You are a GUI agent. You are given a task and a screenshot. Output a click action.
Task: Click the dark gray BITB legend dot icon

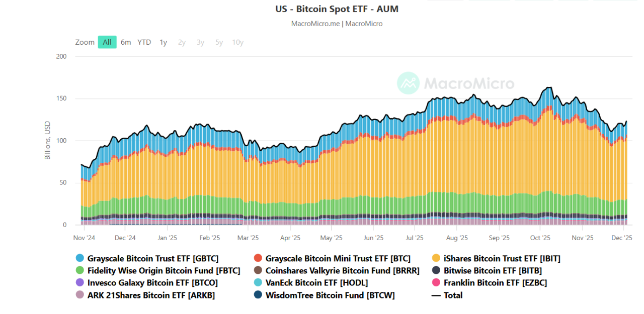click(x=436, y=270)
